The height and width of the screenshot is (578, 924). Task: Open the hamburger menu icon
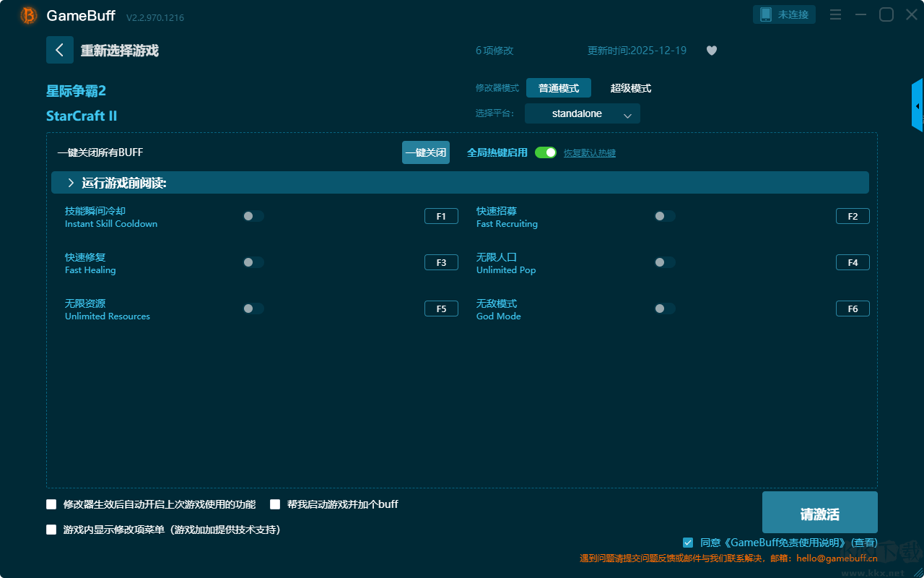(x=835, y=14)
